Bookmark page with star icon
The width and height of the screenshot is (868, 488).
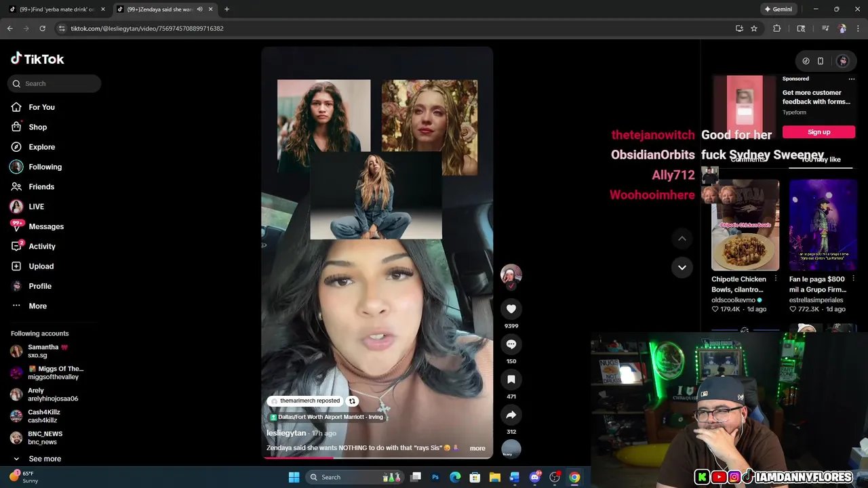click(753, 28)
